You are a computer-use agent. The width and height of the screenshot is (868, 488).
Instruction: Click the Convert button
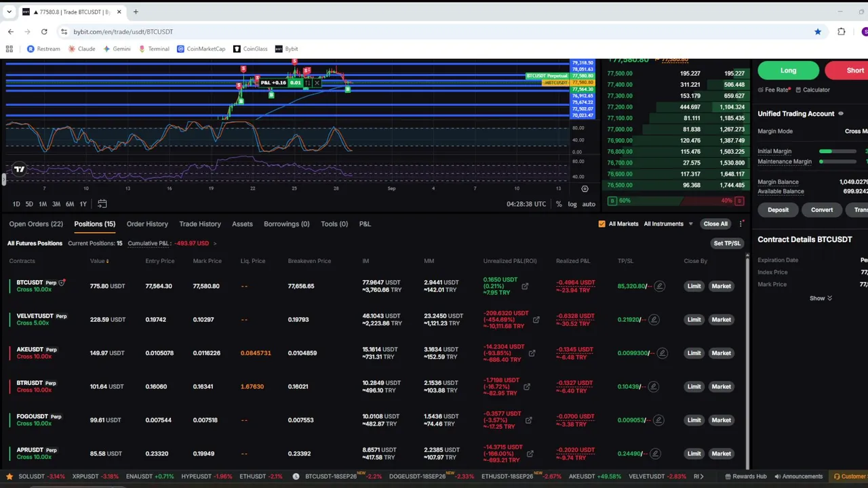[822, 210]
